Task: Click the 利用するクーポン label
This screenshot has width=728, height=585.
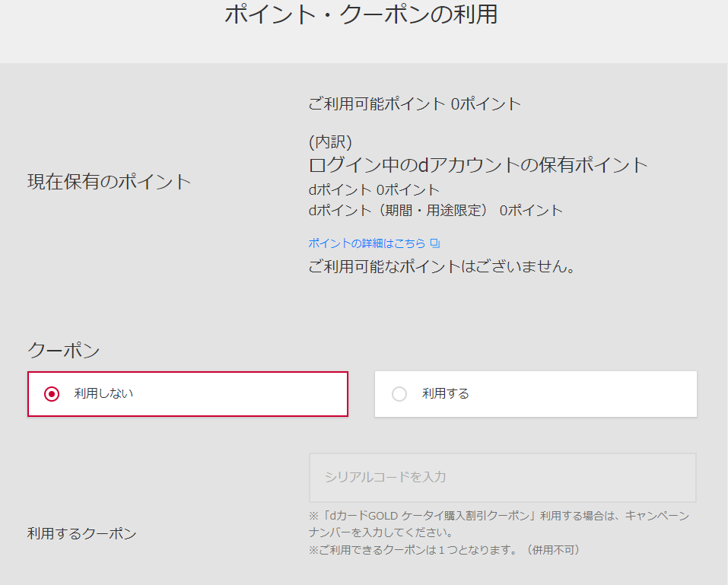Action: (x=81, y=533)
